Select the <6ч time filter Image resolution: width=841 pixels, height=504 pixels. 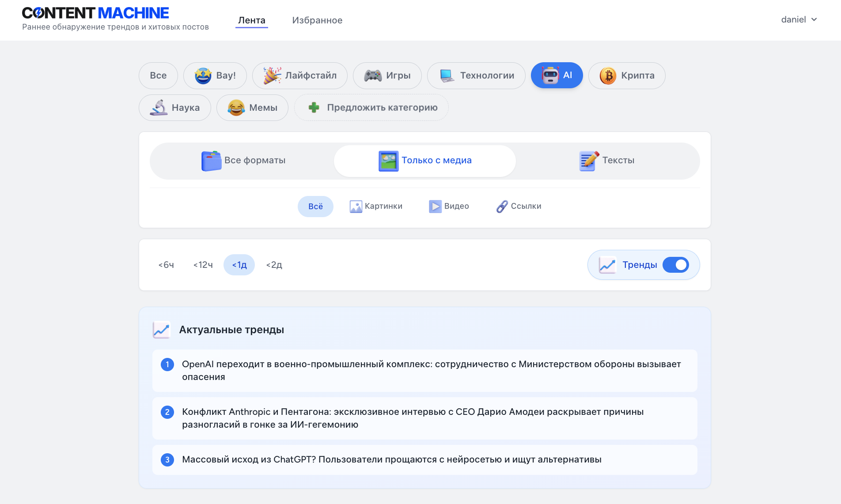point(166,265)
